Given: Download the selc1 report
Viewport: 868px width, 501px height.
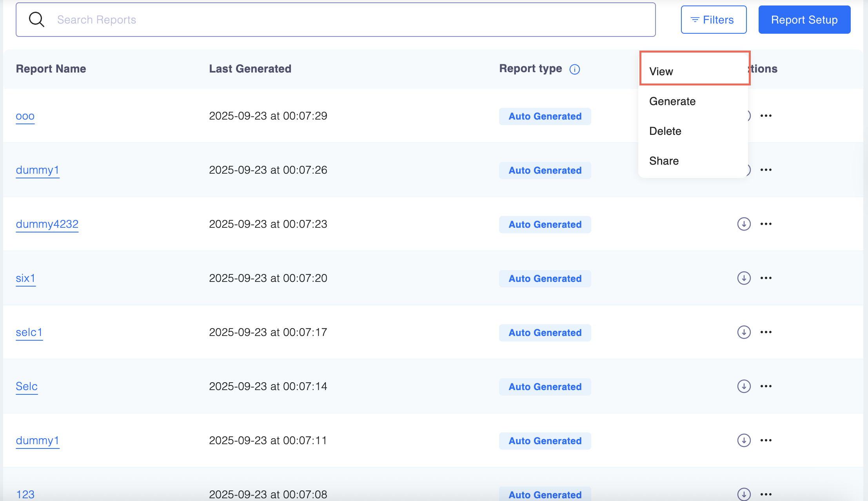Looking at the screenshot, I should point(744,332).
